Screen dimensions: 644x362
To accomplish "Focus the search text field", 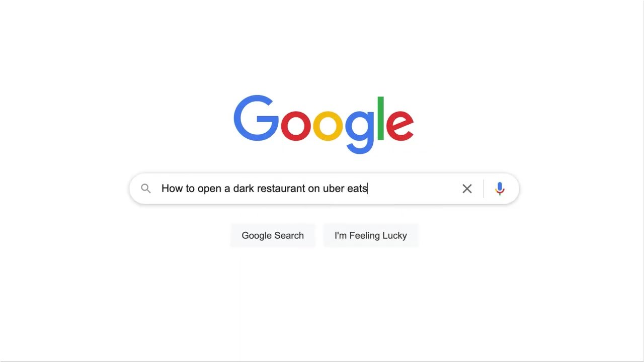I will [307, 189].
